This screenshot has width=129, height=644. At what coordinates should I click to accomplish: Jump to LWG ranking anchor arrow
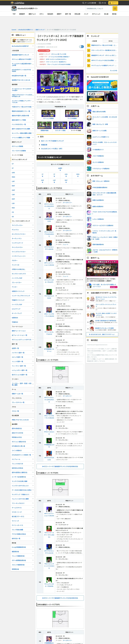pyautogui.click(x=66, y=176)
